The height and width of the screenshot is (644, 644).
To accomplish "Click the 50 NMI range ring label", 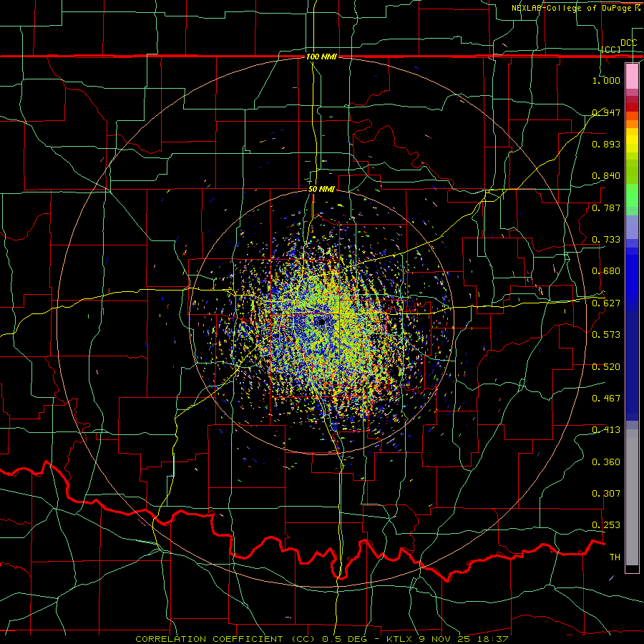I will point(321,190).
